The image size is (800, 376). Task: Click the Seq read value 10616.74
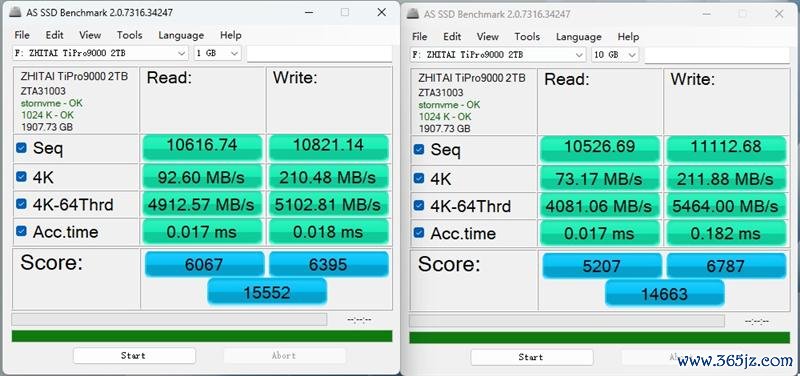(x=202, y=146)
